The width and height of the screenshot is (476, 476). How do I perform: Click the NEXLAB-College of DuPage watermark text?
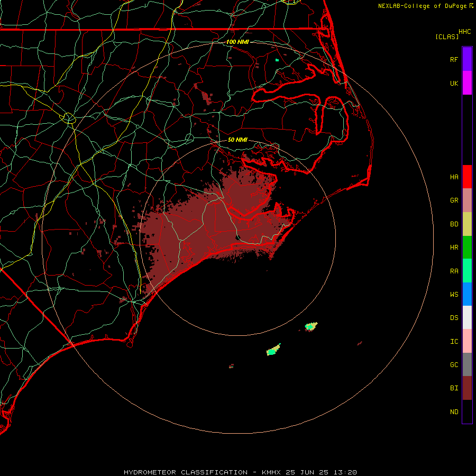[422, 6]
